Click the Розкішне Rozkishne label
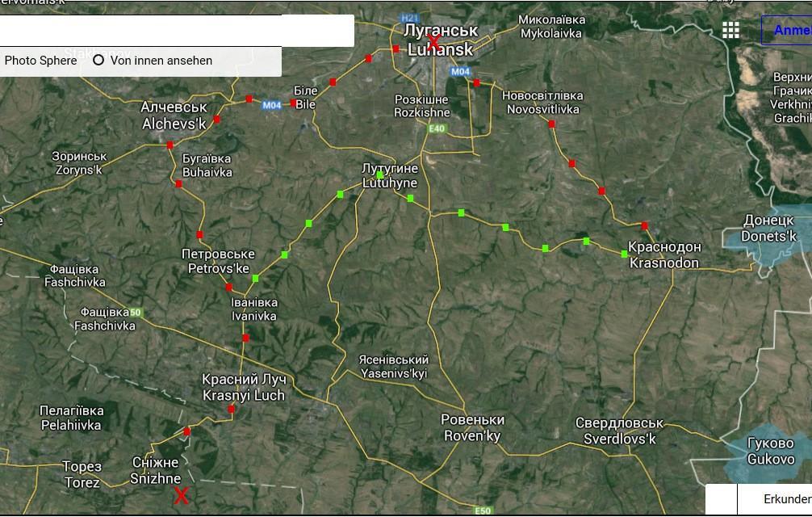812x517 pixels. click(421, 106)
